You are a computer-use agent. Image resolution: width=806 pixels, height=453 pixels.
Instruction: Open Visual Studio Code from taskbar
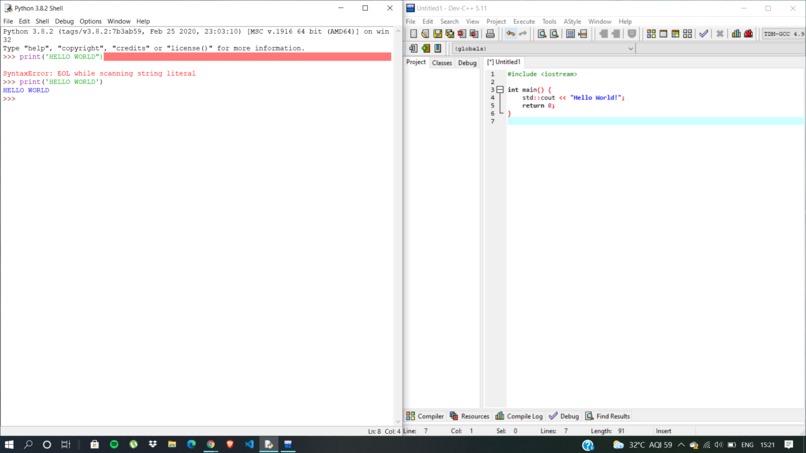tap(249, 444)
